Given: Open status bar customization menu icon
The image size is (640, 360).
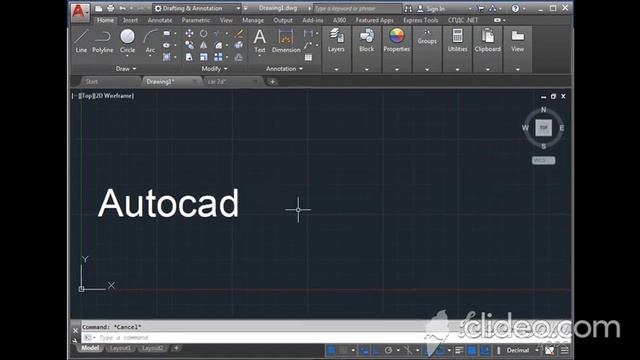Looking at the screenshot, I should pyautogui.click(x=564, y=350).
